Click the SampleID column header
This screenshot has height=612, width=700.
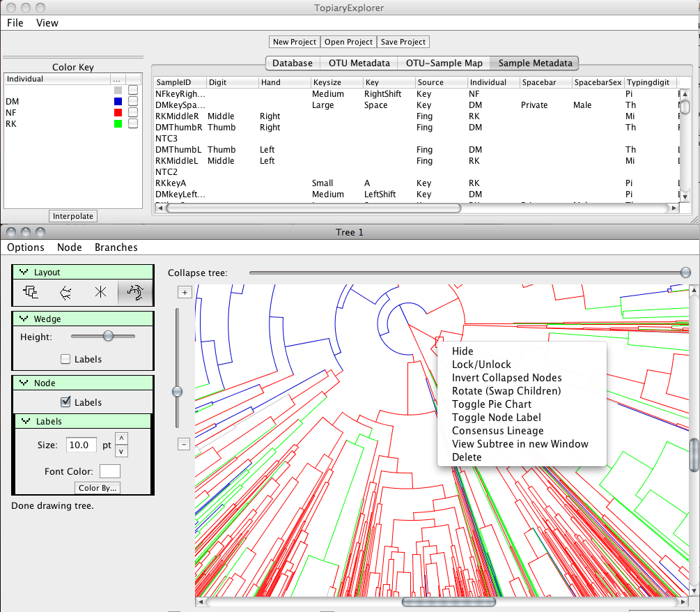[180, 82]
